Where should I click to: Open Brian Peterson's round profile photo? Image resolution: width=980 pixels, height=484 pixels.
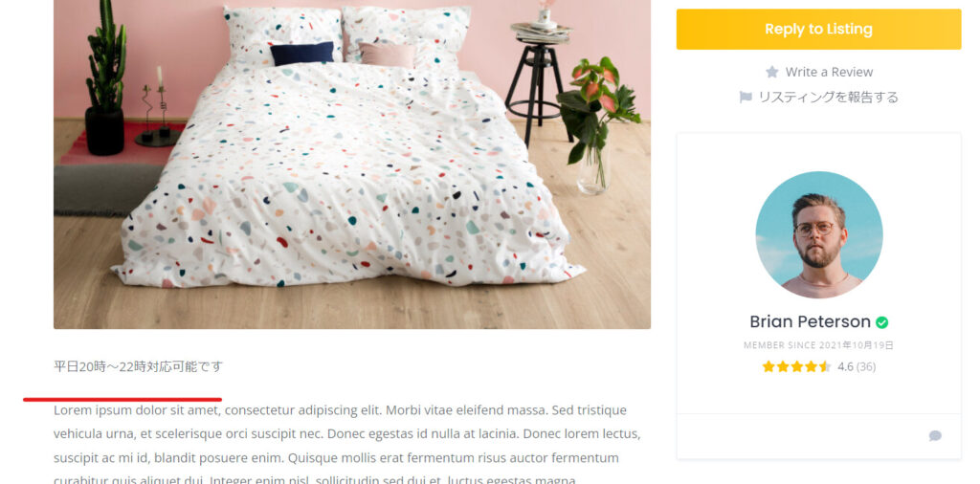(x=819, y=234)
